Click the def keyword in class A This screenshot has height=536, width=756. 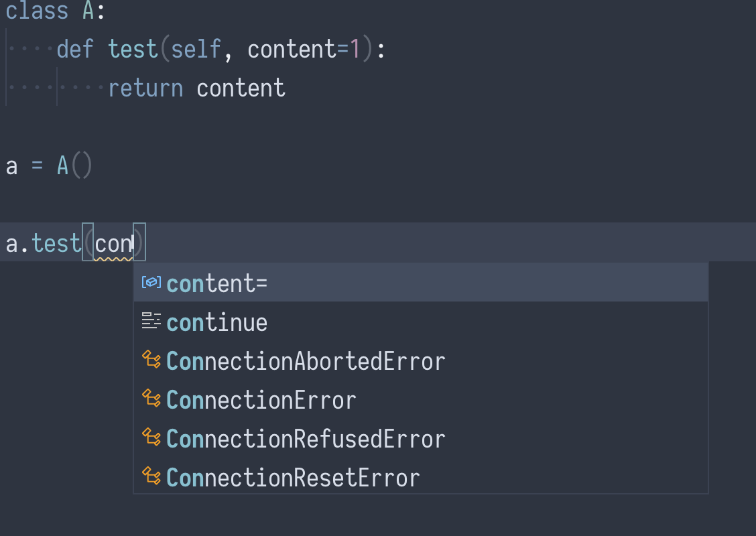(75, 49)
